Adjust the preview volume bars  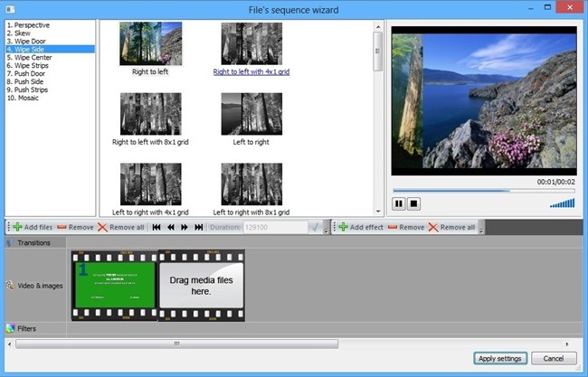(x=562, y=203)
